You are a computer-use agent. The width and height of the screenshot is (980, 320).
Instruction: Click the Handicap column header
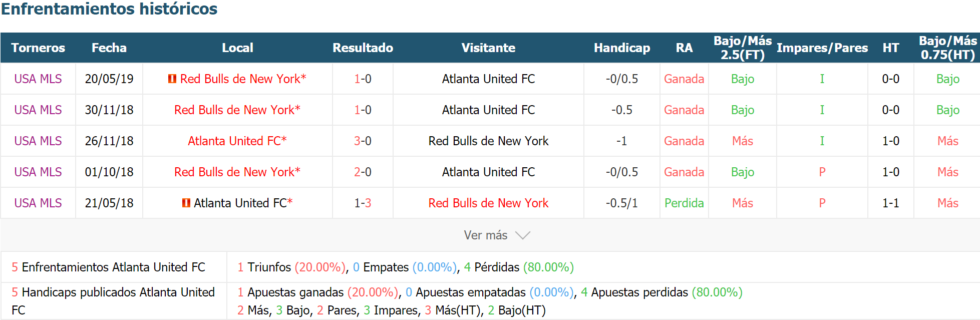click(x=622, y=48)
